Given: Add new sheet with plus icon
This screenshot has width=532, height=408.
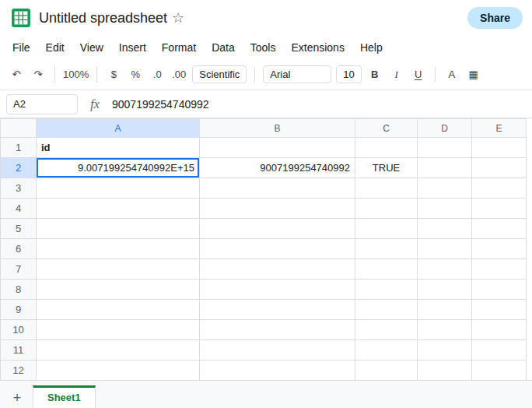Looking at the screenshot, I should (17, 397).
